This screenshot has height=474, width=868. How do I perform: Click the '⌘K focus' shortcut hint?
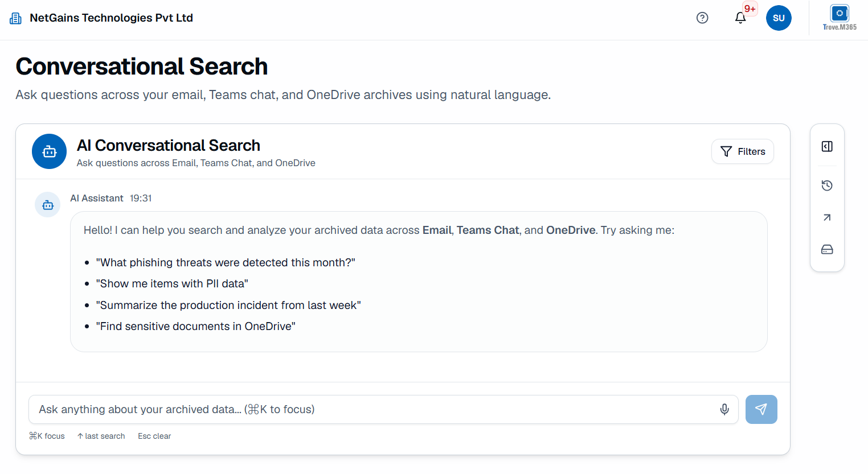pos(47,436)
